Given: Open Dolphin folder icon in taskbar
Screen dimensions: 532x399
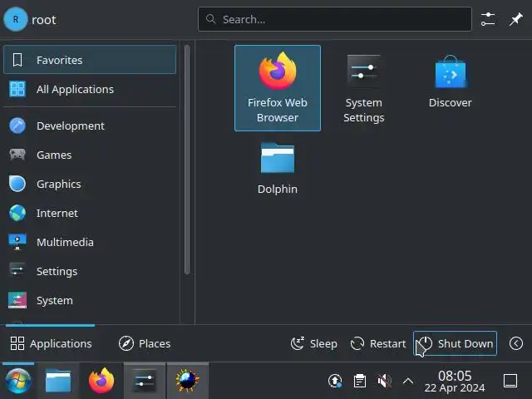Looking at the screenshot, I should pyautogui.click(x=58, y=381).
